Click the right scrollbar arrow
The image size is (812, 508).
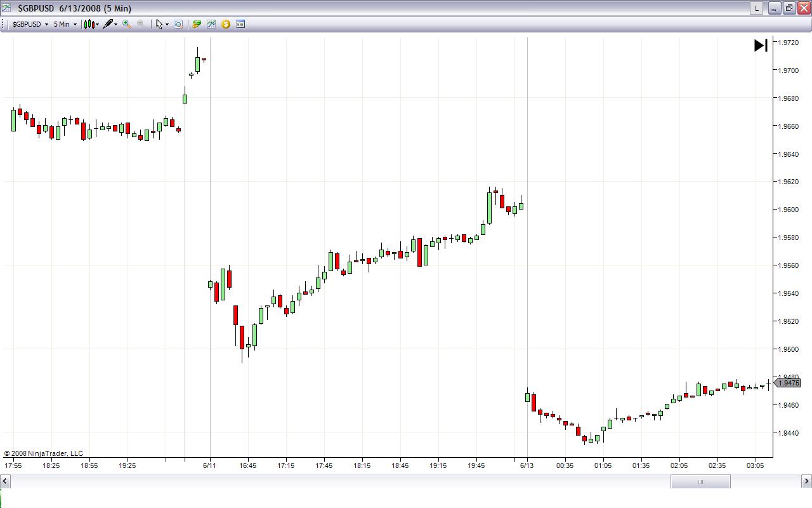pos(807,482)
